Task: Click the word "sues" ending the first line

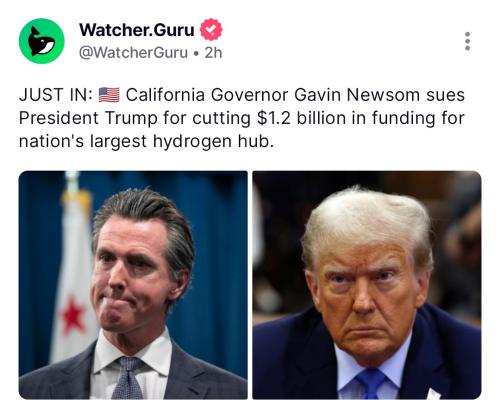Action: [445, 96]
